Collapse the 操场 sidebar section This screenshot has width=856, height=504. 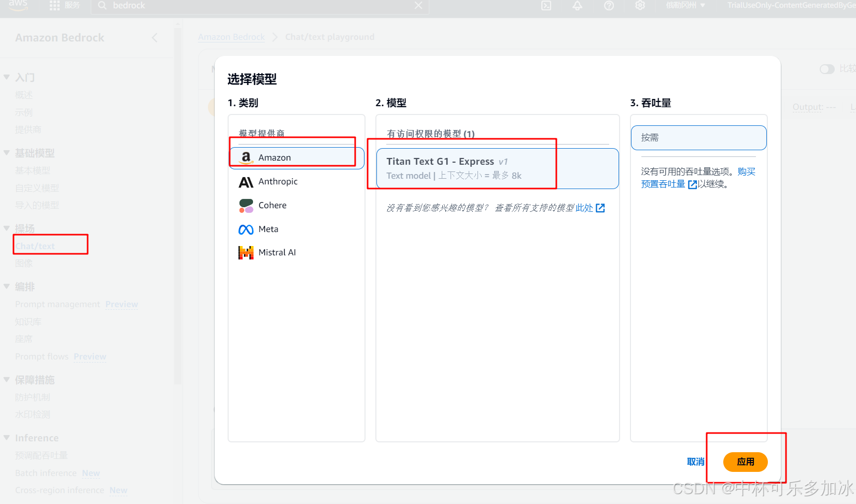7,228
